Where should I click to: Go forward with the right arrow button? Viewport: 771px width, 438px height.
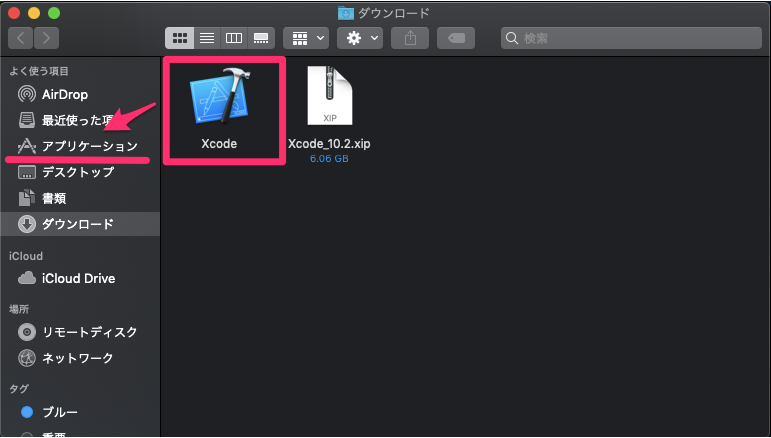click(46, 38)
